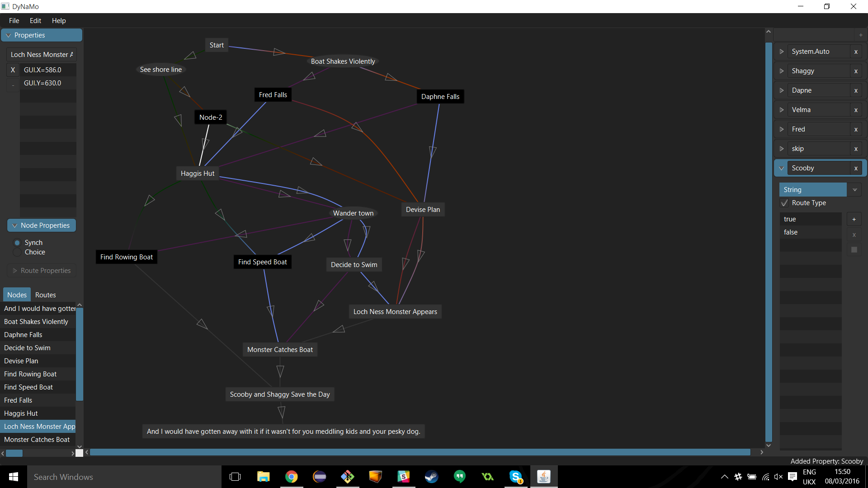Viewport: 868px width, 488px height.
Task: Switch to the Routes tab
Action: click(x=45, y=295)
